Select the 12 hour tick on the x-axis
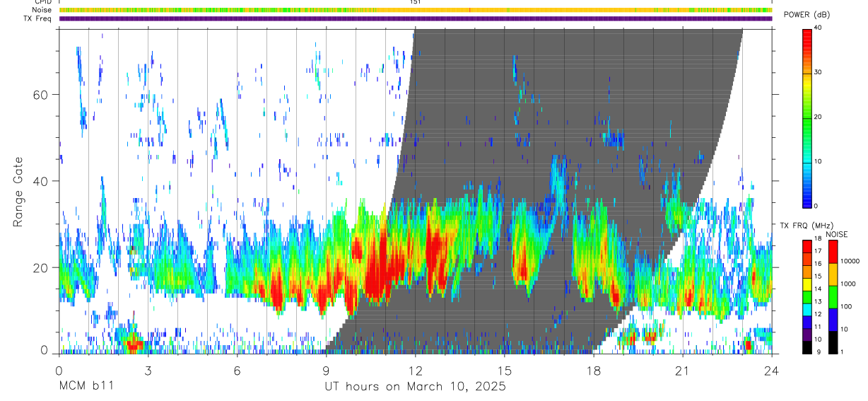 [x=415, y=371]
